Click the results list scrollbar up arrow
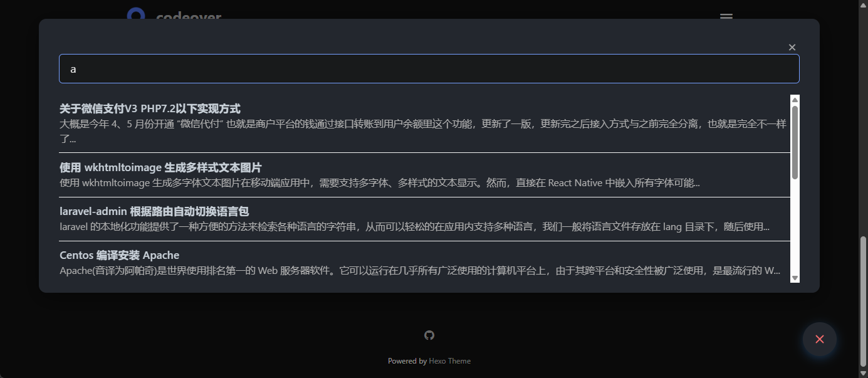Viewport: 868px width, 378px height. [x=795, y=100]
